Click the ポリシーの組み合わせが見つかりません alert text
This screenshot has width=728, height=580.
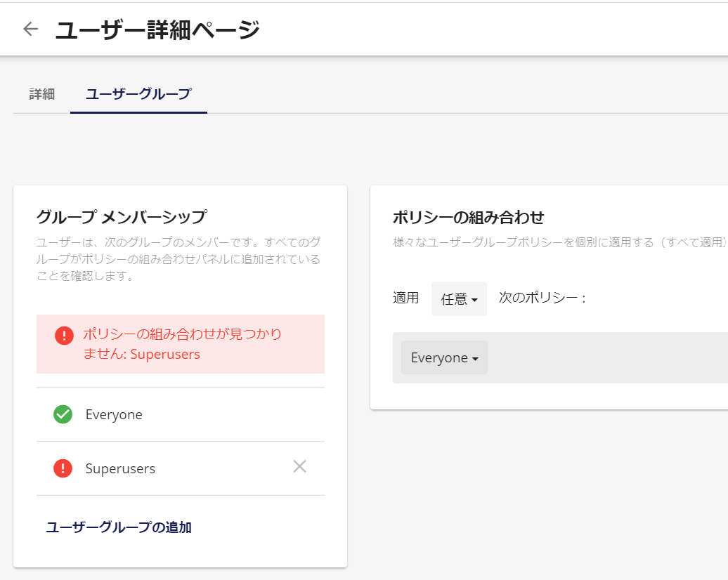click(x=182, y=344)
